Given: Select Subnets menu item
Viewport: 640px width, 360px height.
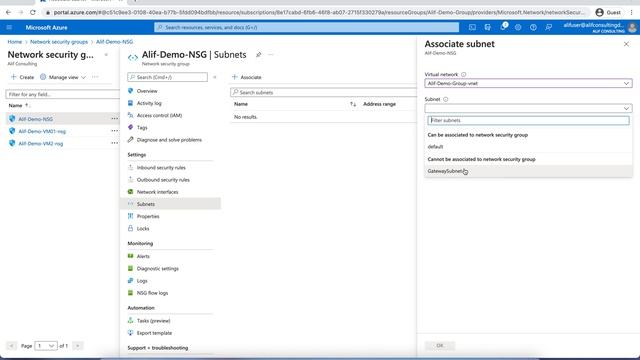Looking at the screenshot, I should click(x=170, y=204).
